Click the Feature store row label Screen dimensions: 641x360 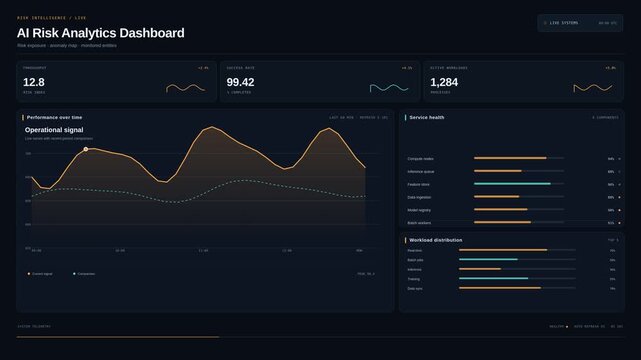pos(418,184)
